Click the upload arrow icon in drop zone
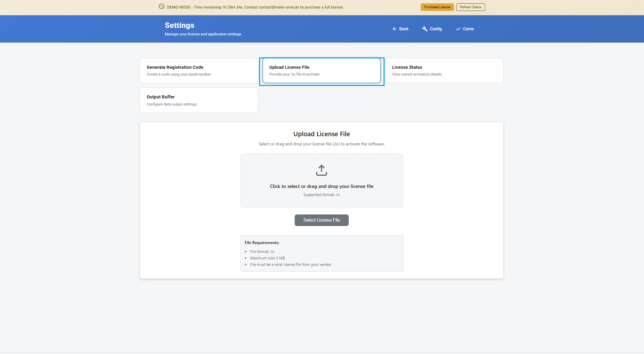This screenshot has width=644, height=354. tap(321, 170)
